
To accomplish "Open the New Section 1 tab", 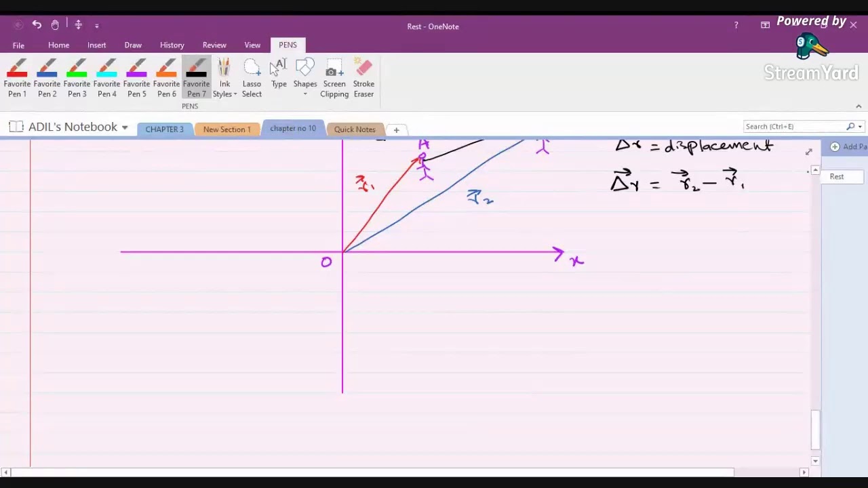I will pyautogui.click(x=226, y=129).
